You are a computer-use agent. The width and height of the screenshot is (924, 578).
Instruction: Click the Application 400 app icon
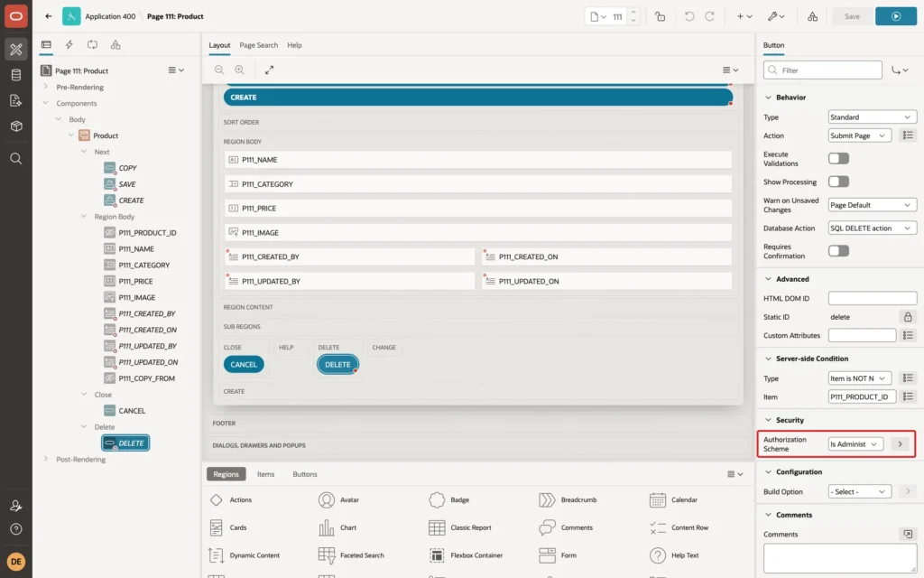tap(71, 16)
